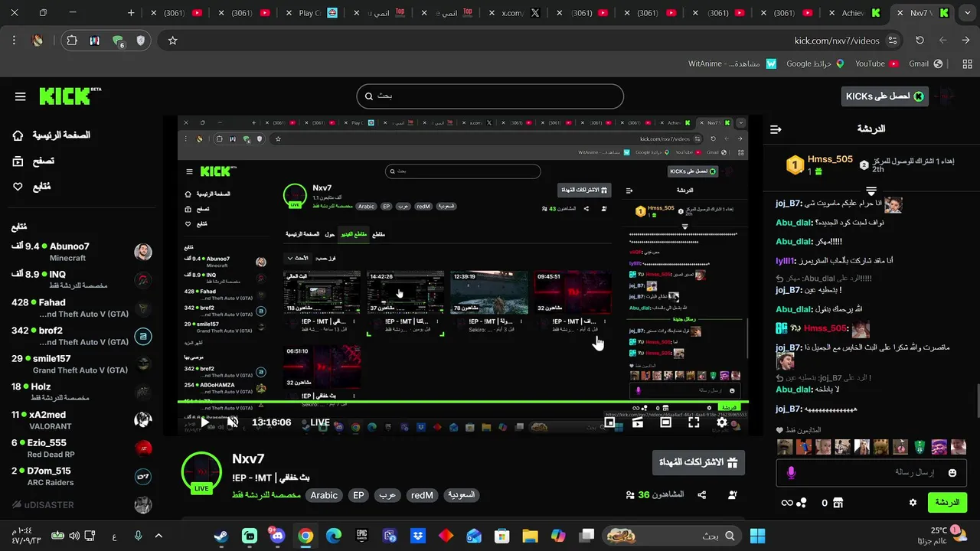Go to the الصفحة الرئيسية home icon
Image resolution: width=980 pixels, height=551 pixels.
tap(18, 135)
